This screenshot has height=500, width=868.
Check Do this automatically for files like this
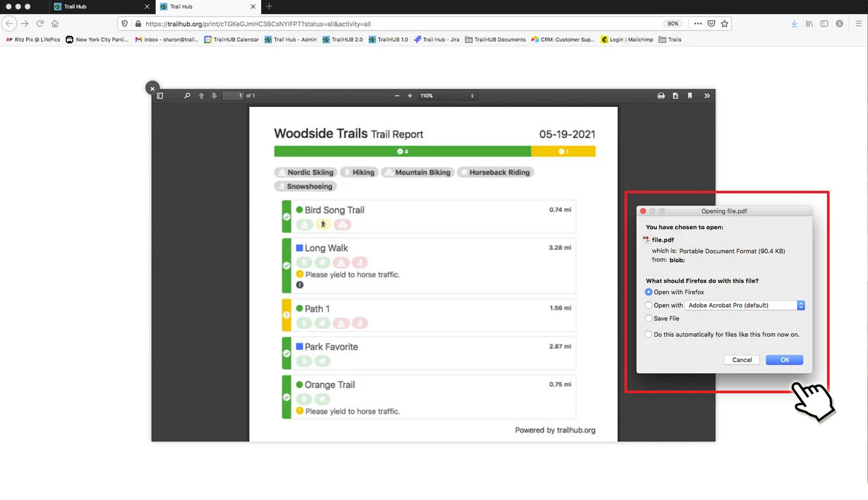pyautogui.click(x=648, y=335)
